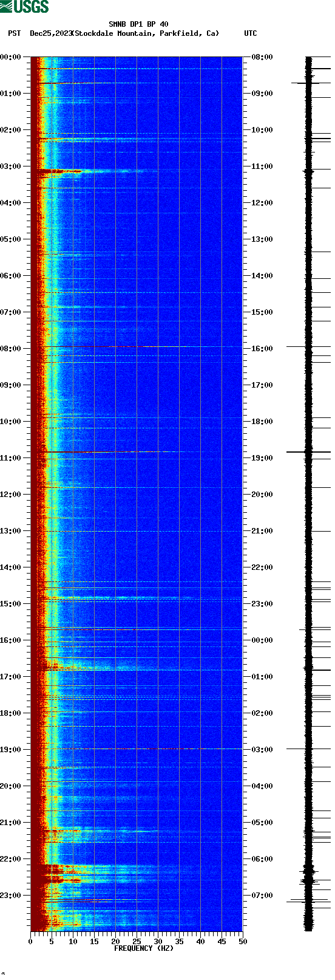Click the 16:00 UTC time label
The width and height of the screenshot is (335, 980).
262,349
